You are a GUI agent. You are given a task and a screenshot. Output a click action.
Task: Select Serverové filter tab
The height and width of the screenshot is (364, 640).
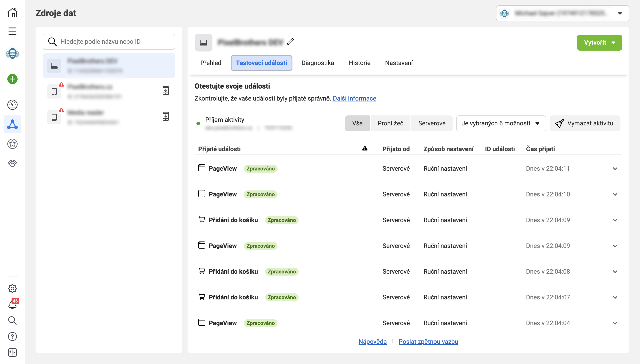click(432, 123)
